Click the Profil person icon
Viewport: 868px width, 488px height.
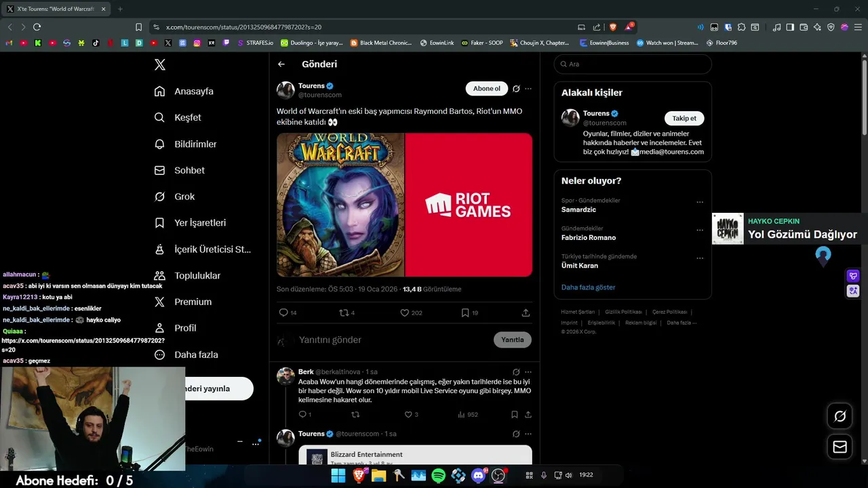(159, 328)
